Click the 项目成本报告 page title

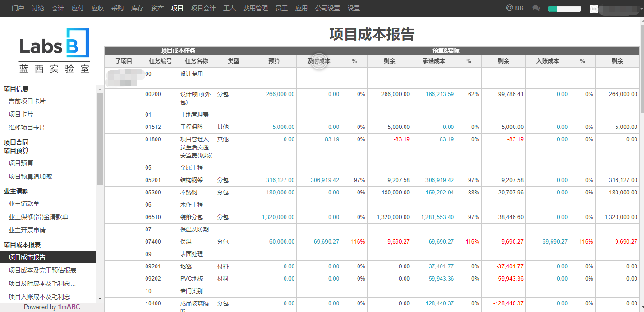tap(372, 34)
